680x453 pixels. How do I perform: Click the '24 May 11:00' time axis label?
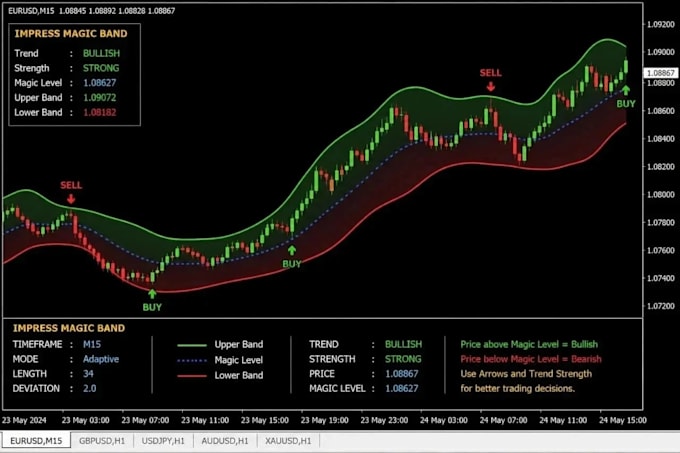(x=563, y=420)
